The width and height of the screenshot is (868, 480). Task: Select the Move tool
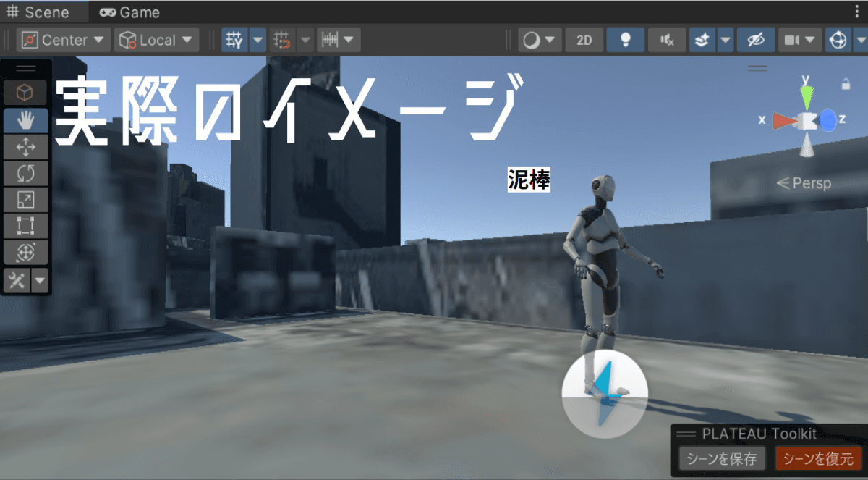point(26,147)
